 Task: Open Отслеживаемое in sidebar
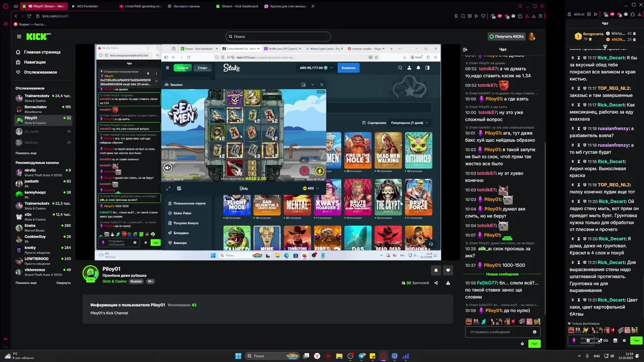pos(36,72)
